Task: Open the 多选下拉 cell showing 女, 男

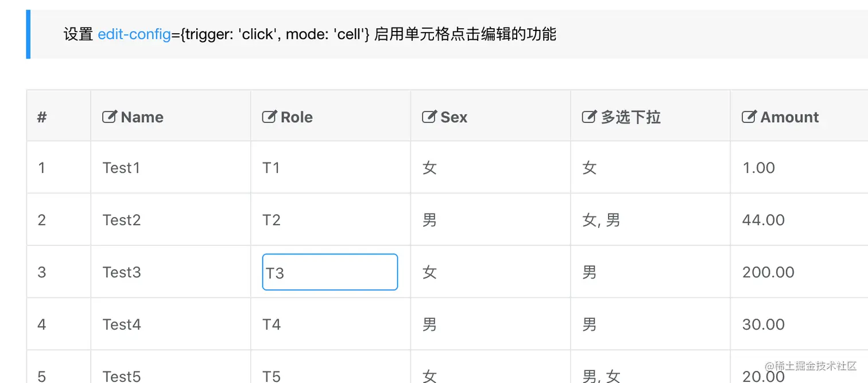Action: 601,220
